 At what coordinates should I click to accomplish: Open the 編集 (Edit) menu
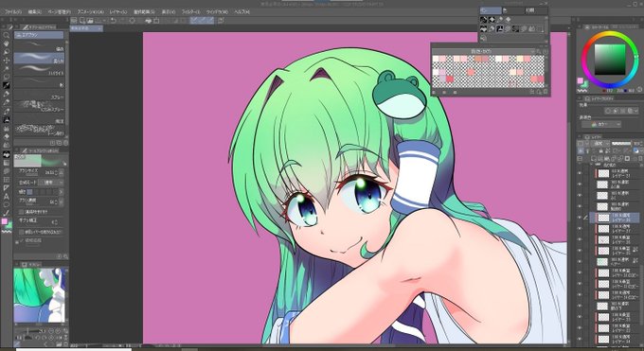(34, 12)
